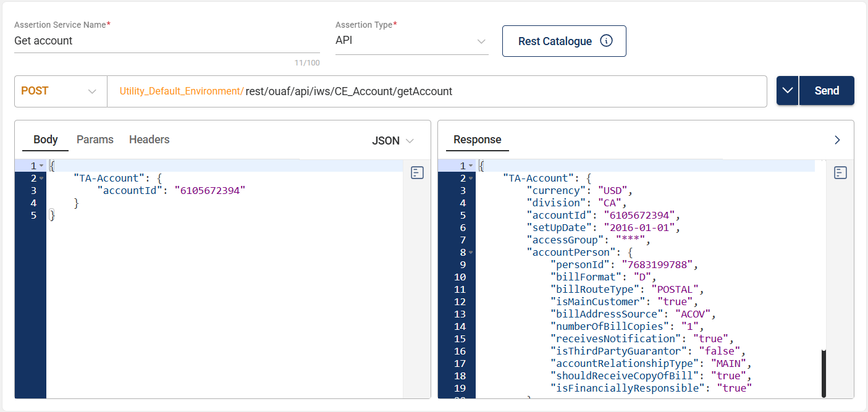
Task: Collapse accountPerson object in Response
Action: coord(470,253)
